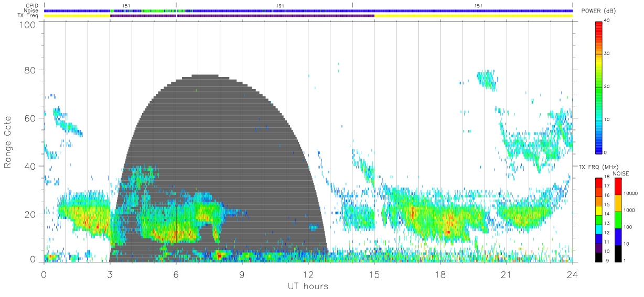
Task: Click the blue Noise strip above the plot
Action: [308, 10]
